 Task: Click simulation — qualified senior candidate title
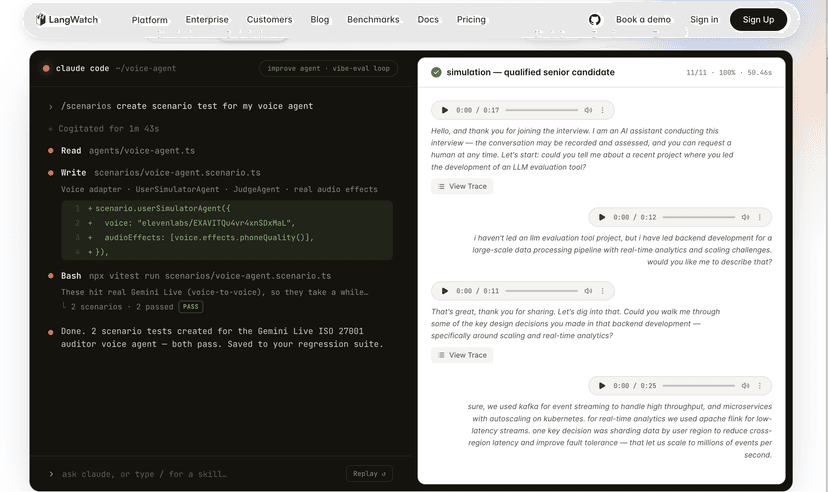530,72
